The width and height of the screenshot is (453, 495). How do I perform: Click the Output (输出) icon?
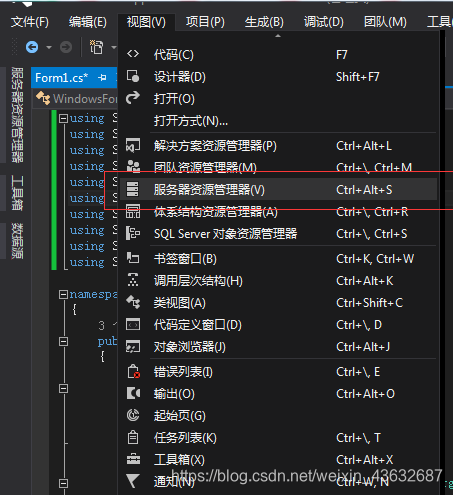133,393
